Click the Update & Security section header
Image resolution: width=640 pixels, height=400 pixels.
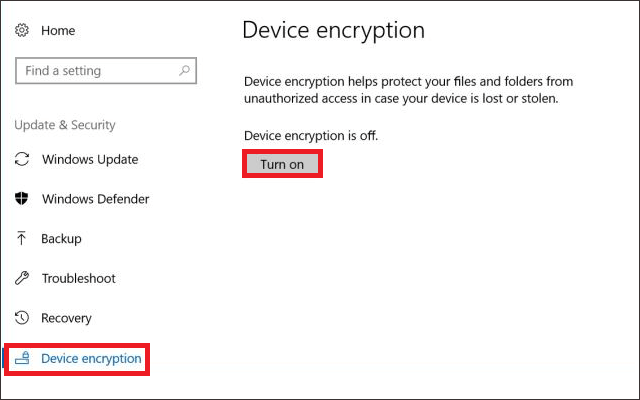coord(65,125)
